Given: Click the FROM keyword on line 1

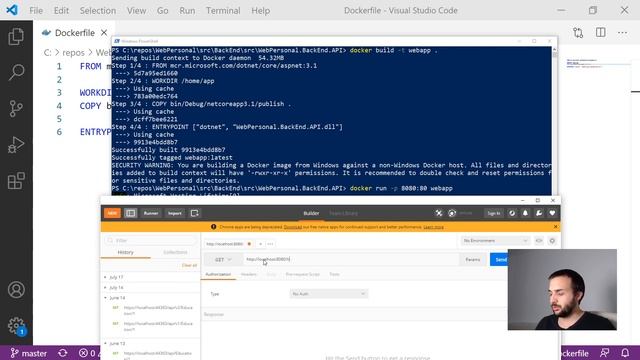Looking at the screenshot, I should (x=91, y=66).
